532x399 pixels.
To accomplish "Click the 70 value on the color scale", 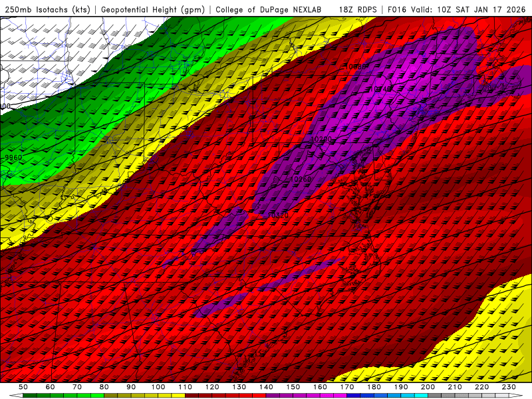I will pos(77,387).
